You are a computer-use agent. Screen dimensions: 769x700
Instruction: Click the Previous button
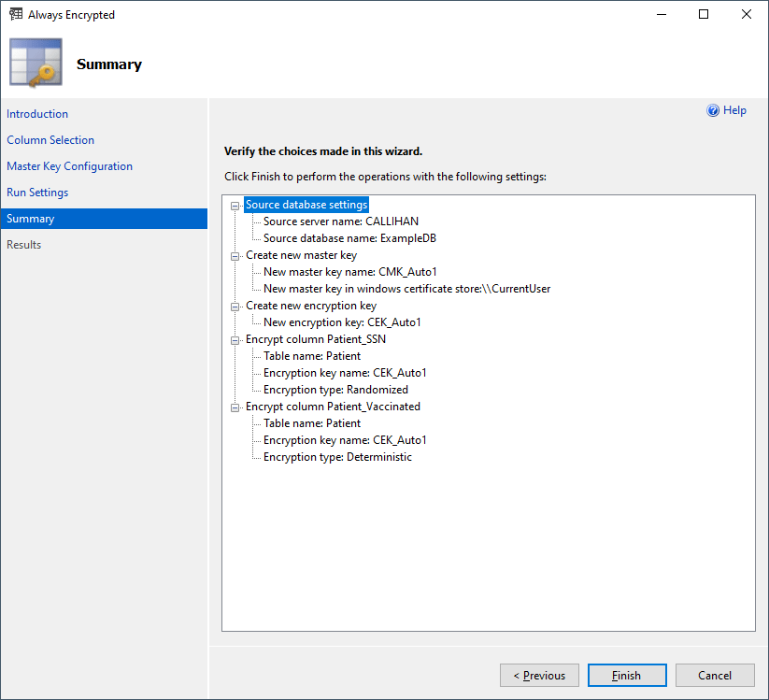[539, 676]
